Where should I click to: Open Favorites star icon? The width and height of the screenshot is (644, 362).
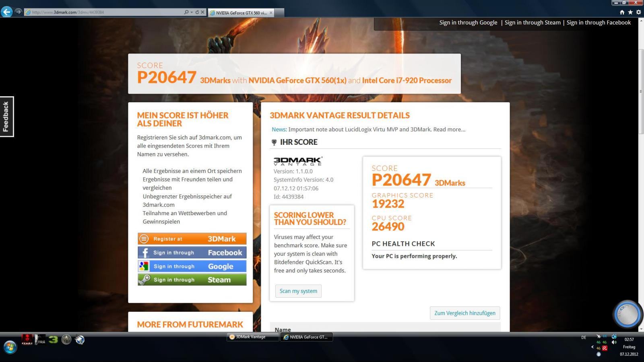(630, 12)
